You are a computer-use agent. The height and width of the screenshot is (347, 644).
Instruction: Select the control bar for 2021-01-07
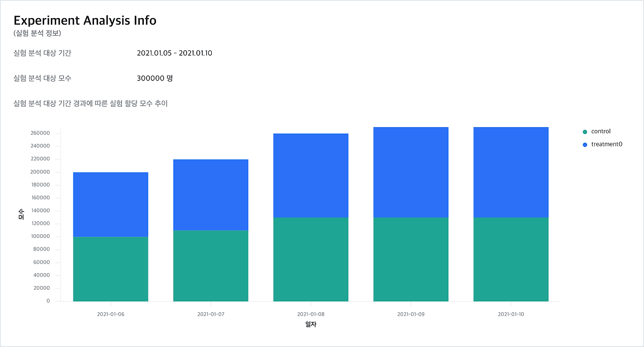pyautogui.click(x=211, y=266)
